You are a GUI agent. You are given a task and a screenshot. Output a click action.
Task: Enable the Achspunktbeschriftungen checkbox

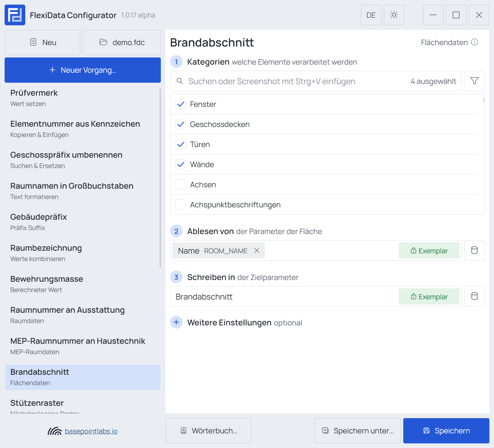pyautogui.click(x=180, y=204)
